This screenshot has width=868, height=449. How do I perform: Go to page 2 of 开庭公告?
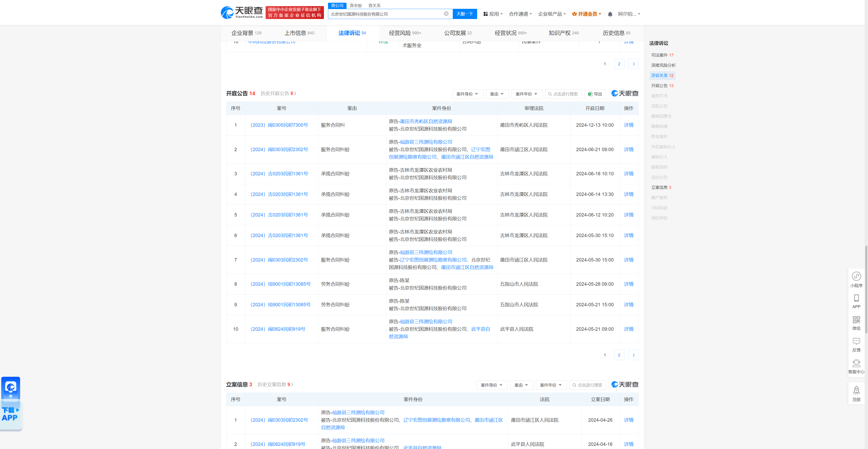(619, 355)
